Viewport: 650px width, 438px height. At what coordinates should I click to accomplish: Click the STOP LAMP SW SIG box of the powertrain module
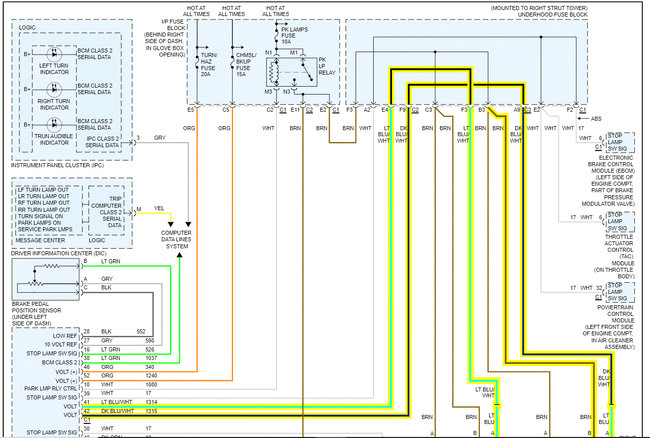pyautogui.click(x=620, y=292)
